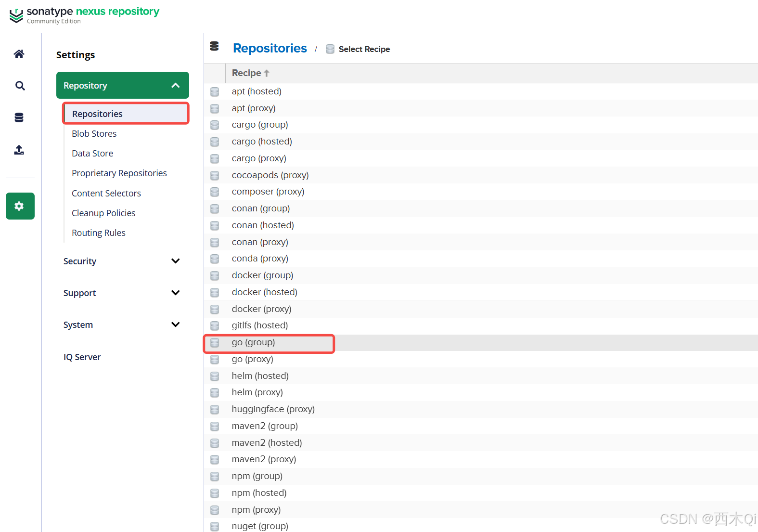Select the maven2 (proxy) recipe
This screenshot has width=758, height=532.
coord(264,459)
